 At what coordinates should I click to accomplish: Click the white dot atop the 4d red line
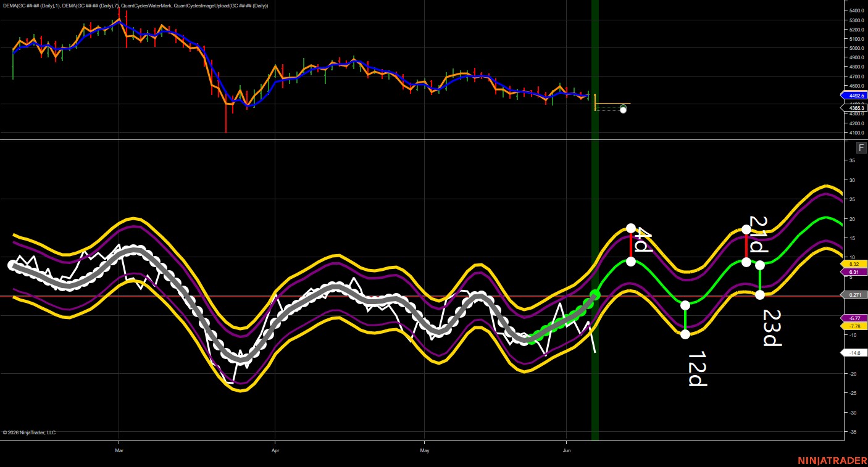pos(630,228)
